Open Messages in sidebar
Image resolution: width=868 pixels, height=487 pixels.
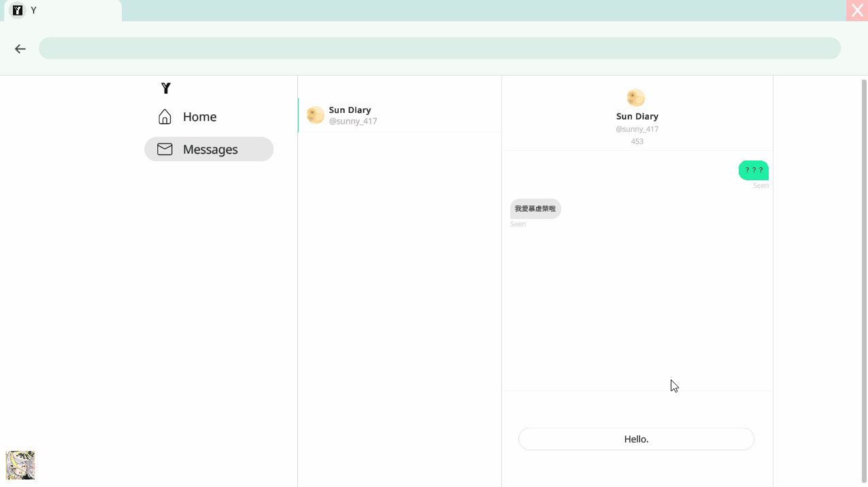pyautogui.click(x=209, y=149)
